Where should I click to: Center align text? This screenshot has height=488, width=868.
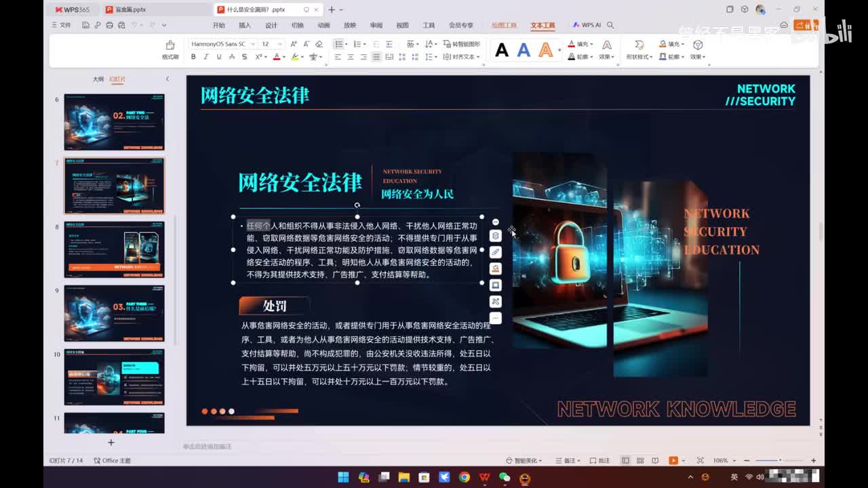point(351,57)
